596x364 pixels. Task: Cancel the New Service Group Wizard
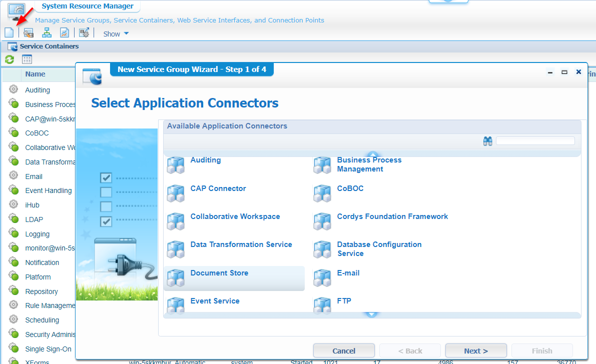[x=344, y=350]
